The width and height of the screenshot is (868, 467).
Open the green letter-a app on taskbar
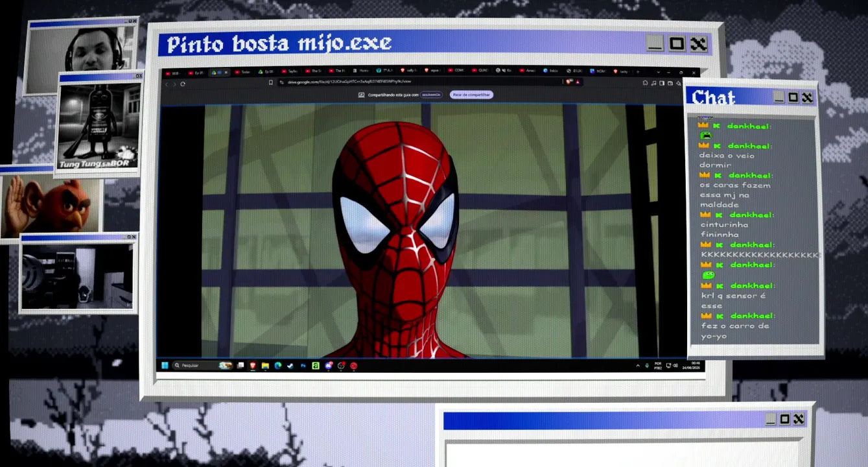pyautogui.click(x=316, y=366)
